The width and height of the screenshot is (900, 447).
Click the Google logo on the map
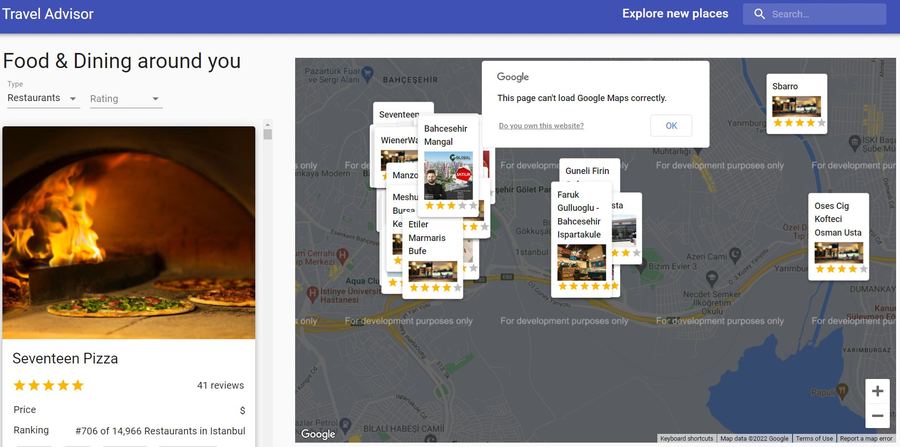click(x=318, y=434)
